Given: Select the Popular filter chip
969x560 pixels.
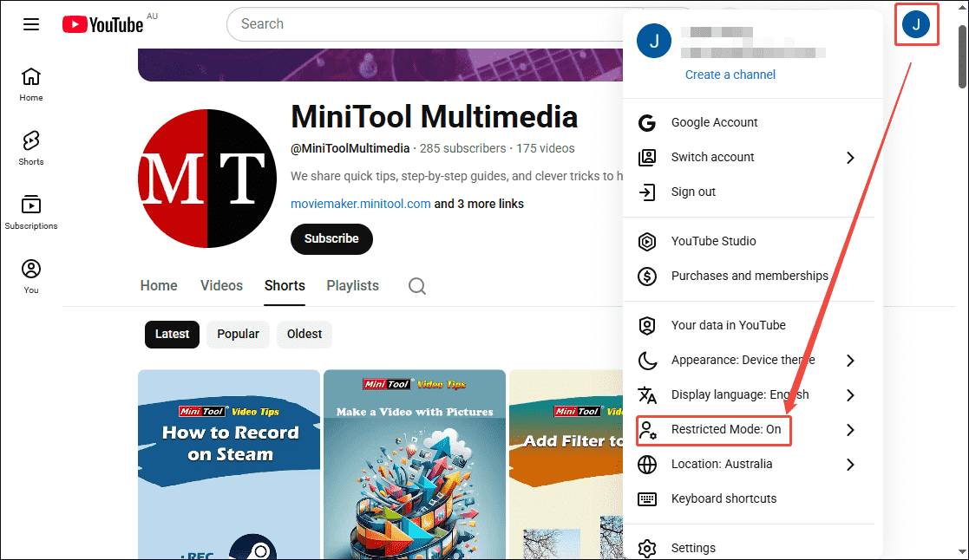Looking at the screenshot, I should pos(238,334).
